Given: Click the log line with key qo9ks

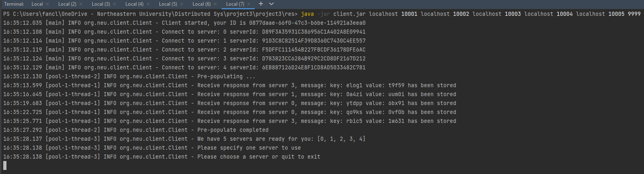Looking at the screenshot, I should pos(230,112).
